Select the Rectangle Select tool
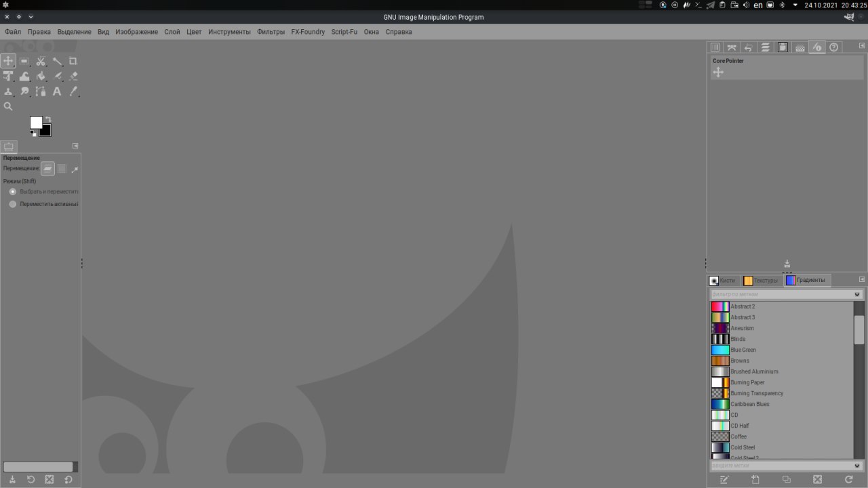This screenshot has height=488, width=868. 24,61
